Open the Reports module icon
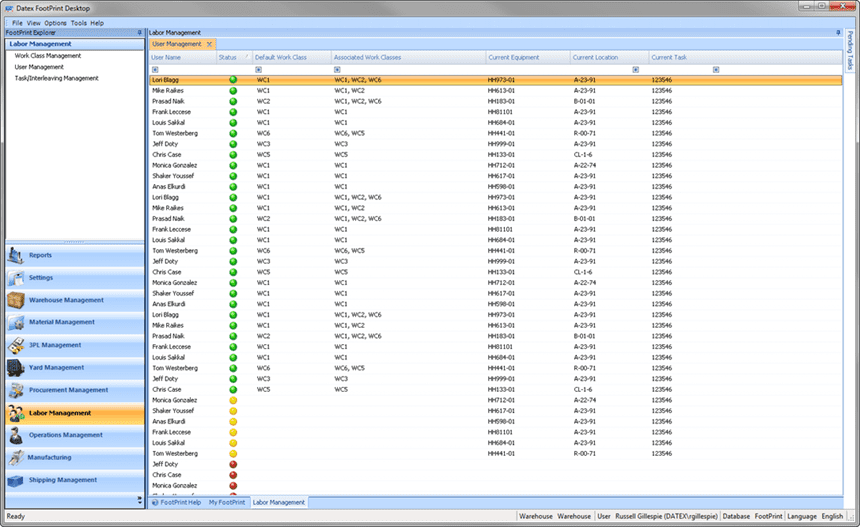 coord(15,256)
